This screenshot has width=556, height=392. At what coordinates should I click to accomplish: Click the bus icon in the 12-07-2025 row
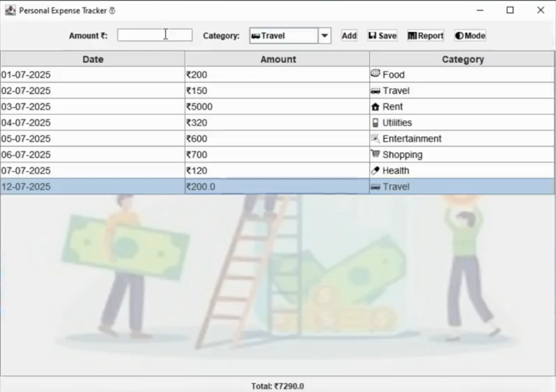(x=375, y=187)
